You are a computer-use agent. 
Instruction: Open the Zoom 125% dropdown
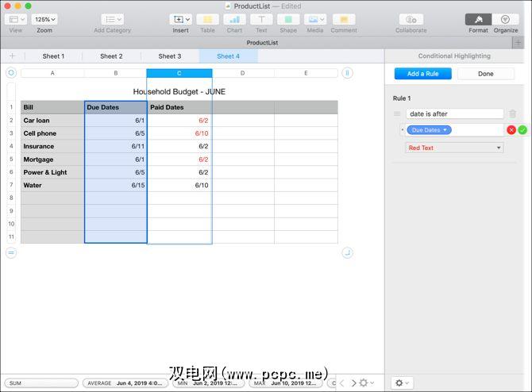coord(44,19)
